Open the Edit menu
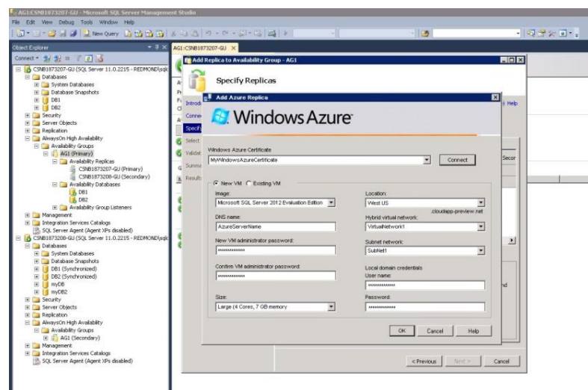The width and height of the screenshot is (588, 390). coord(31,22)
